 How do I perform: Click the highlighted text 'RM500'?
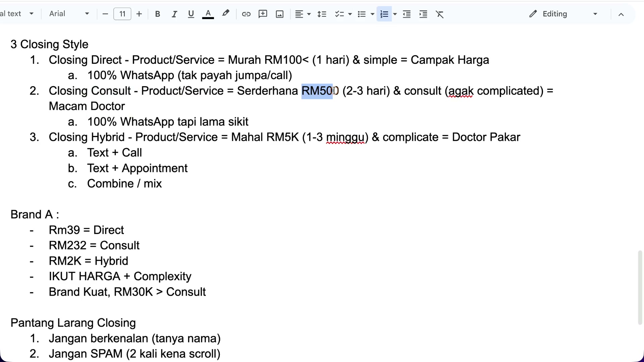pos(320,91)
